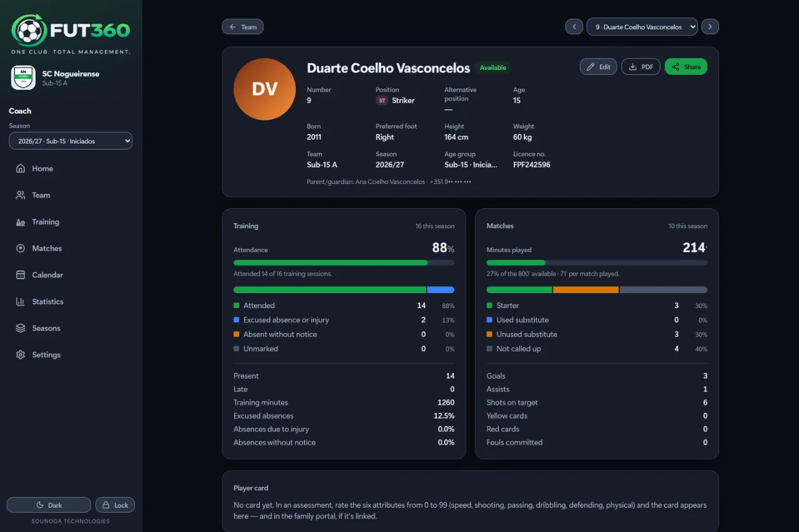The image size is (799, 532).
Task: Click the Home house icon
Action: coord(21,168)
